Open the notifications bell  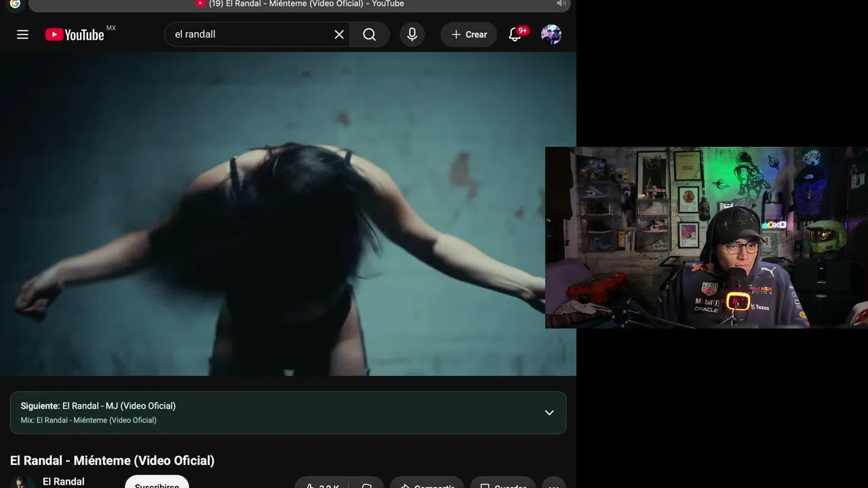(515, 35)
